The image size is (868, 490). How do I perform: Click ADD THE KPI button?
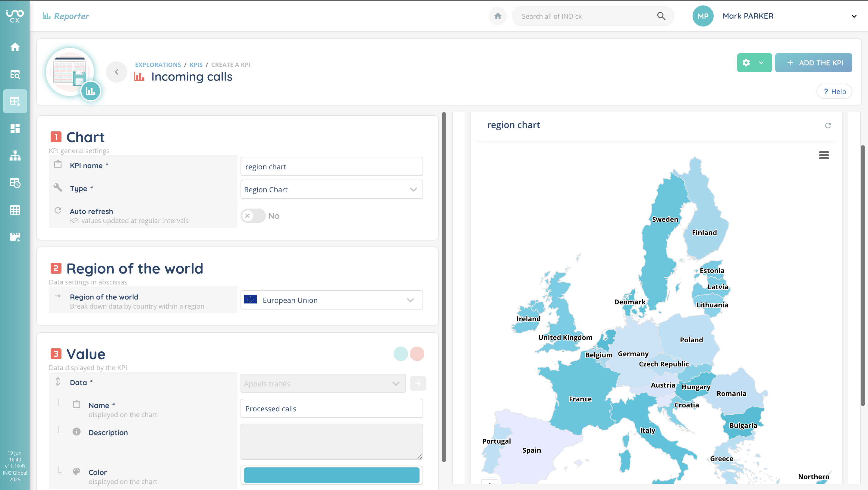(813, 63)
